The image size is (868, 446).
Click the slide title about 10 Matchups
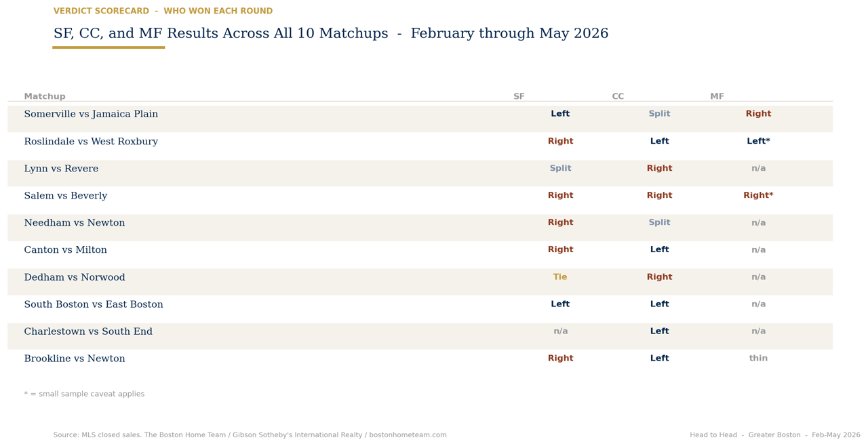[x=331, y=34]
